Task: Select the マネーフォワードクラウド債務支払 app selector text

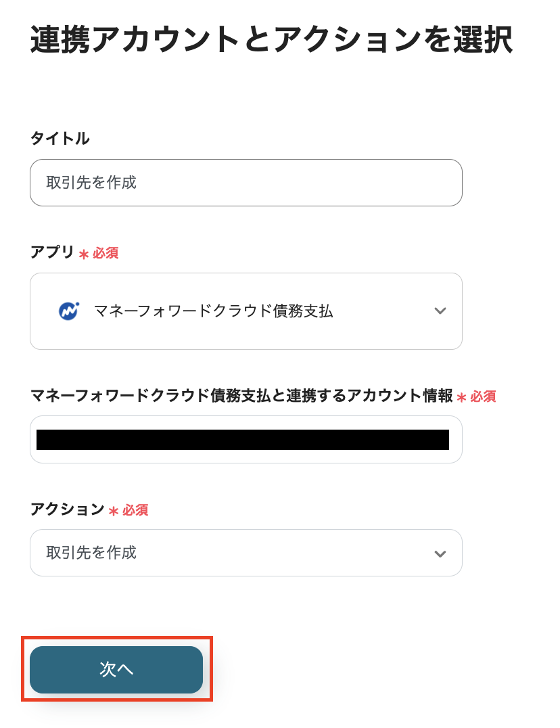Action: click(213, 311)
